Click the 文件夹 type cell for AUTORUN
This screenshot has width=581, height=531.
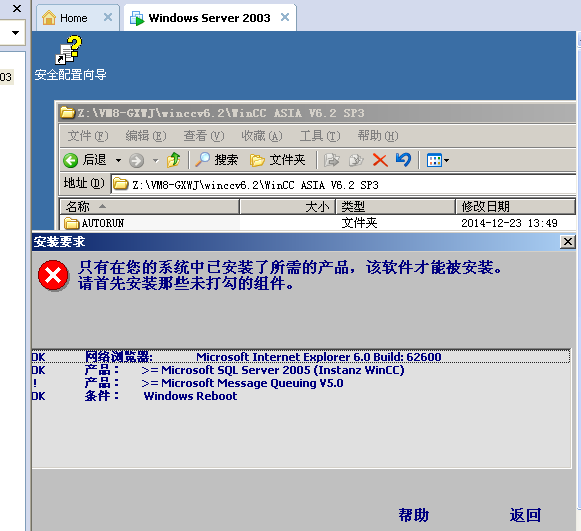[359, 223]
